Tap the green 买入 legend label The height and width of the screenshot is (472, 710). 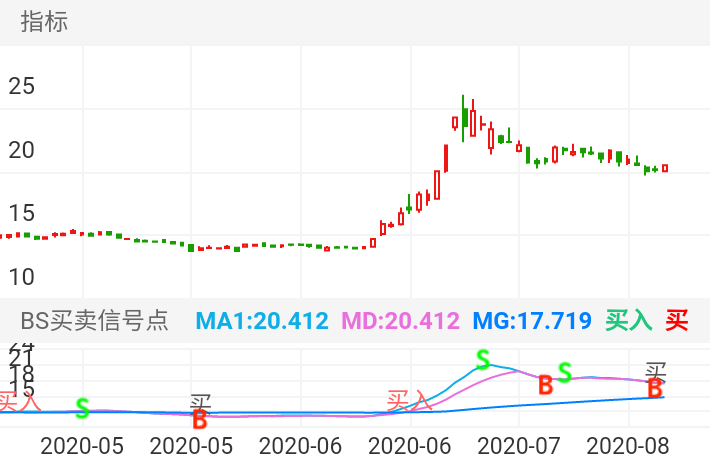point(628,321)
